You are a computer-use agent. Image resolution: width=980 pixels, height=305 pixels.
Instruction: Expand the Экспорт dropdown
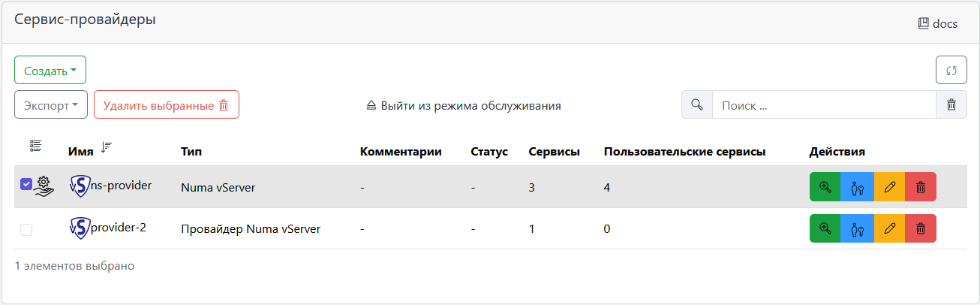(x=51, y=105)
